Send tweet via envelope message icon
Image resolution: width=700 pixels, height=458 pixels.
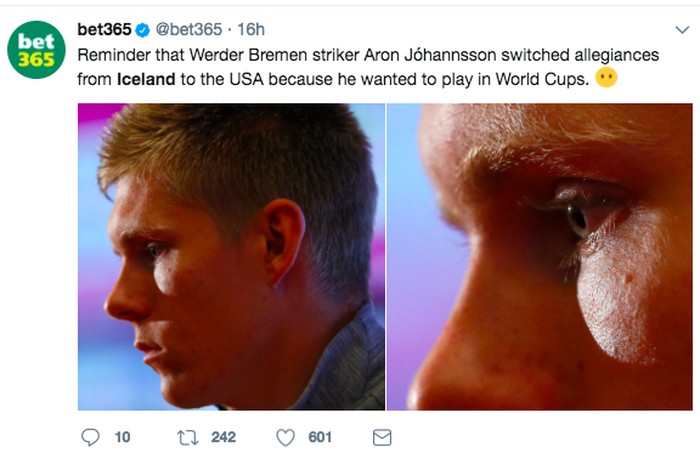tap(382, 437)
